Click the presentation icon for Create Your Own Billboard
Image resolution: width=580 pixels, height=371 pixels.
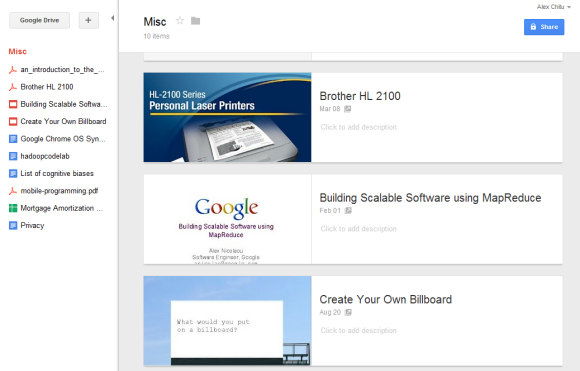[x=13, y=121]
